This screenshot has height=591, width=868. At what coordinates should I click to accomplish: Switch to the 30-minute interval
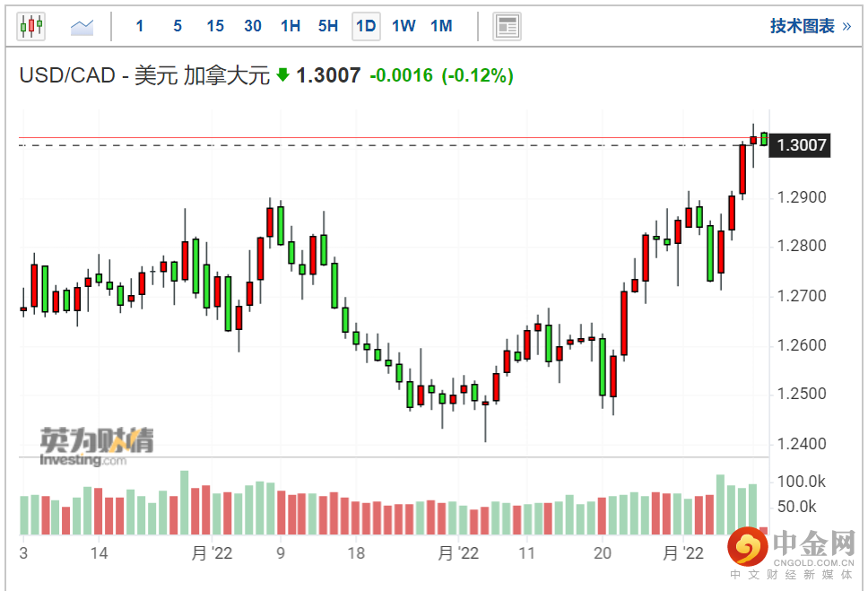(x=253, y=26)
